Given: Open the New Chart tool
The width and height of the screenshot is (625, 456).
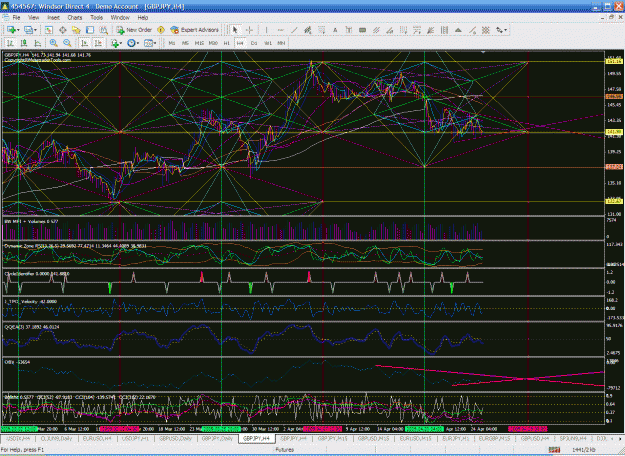Looking at the screenshot, I should click(x=11, y=30).
